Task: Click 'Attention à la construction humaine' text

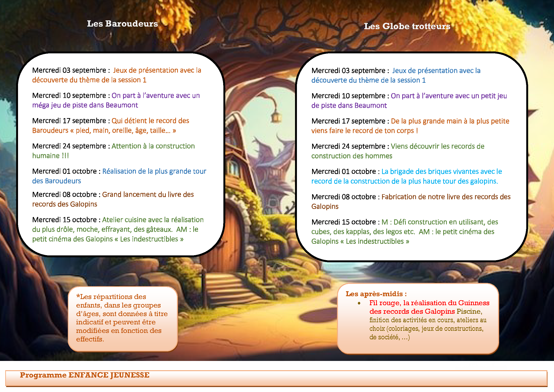Action: pyautogui.click(x=153, y=146)
